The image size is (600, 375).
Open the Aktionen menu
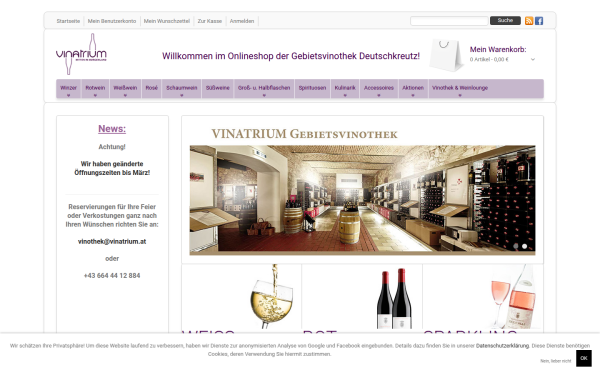click(x=413, y=88)
